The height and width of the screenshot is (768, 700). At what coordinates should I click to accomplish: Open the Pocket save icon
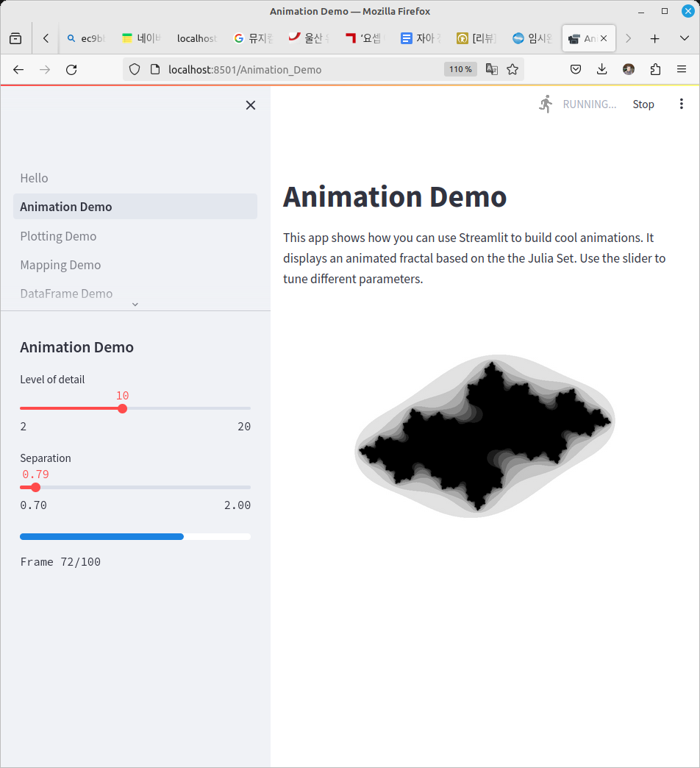click(x=576, y=70)
